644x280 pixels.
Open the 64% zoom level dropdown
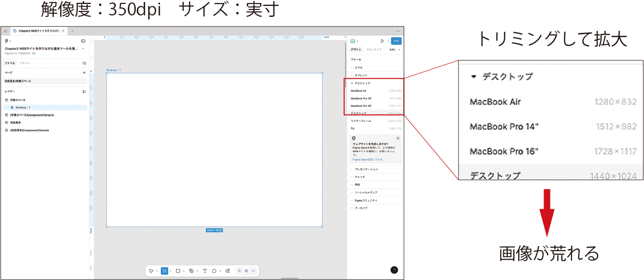pyautogui.click(x=394, y=50)
